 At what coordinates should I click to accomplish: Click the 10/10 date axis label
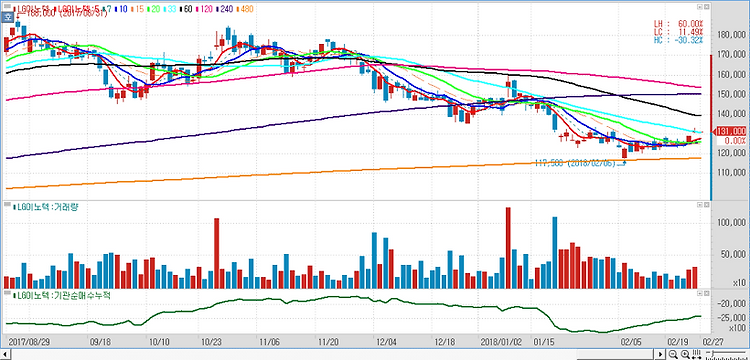coord(159,342)
